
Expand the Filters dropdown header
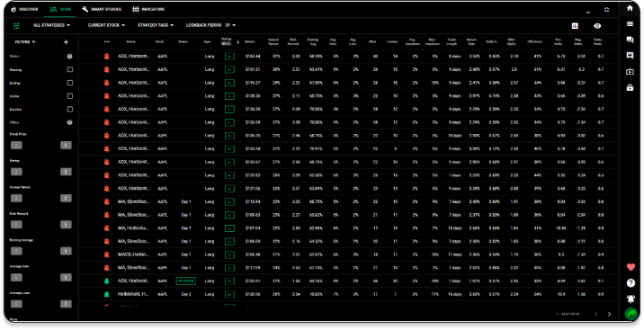point(25,42)
